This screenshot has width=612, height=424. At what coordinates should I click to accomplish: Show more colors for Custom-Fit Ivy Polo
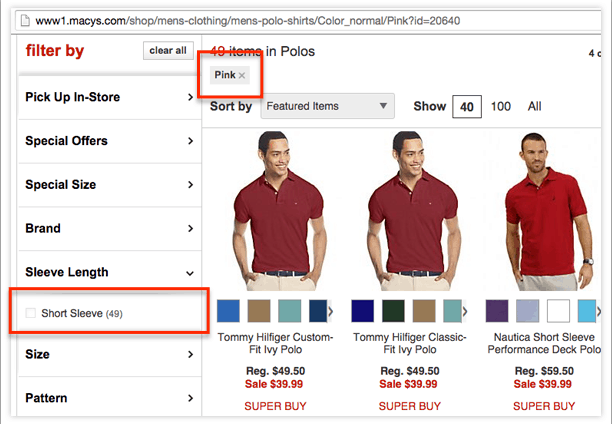click(331, 311)
